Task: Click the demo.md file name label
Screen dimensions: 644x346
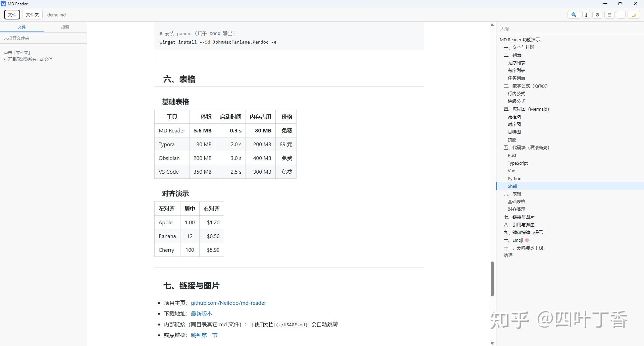Action: tap(56, 15)
